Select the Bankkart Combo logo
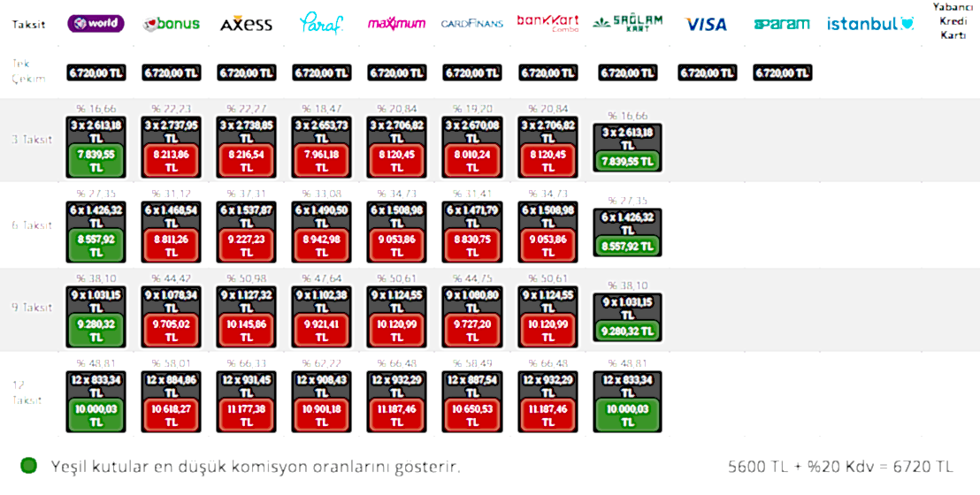Viewport: 980px width, 495px height. pos(547,22)
